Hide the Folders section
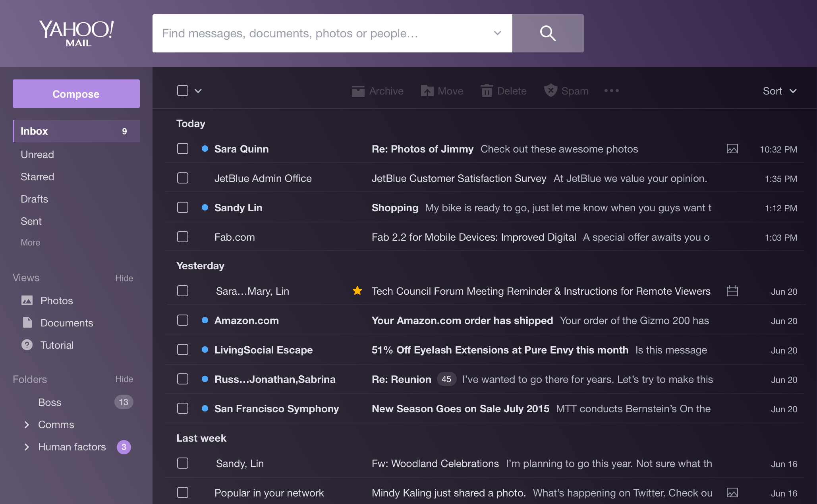 124,379
